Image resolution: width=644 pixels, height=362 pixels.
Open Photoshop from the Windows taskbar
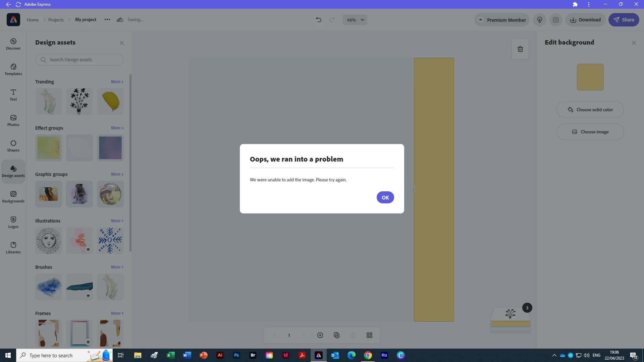click(x=236, y=355)
